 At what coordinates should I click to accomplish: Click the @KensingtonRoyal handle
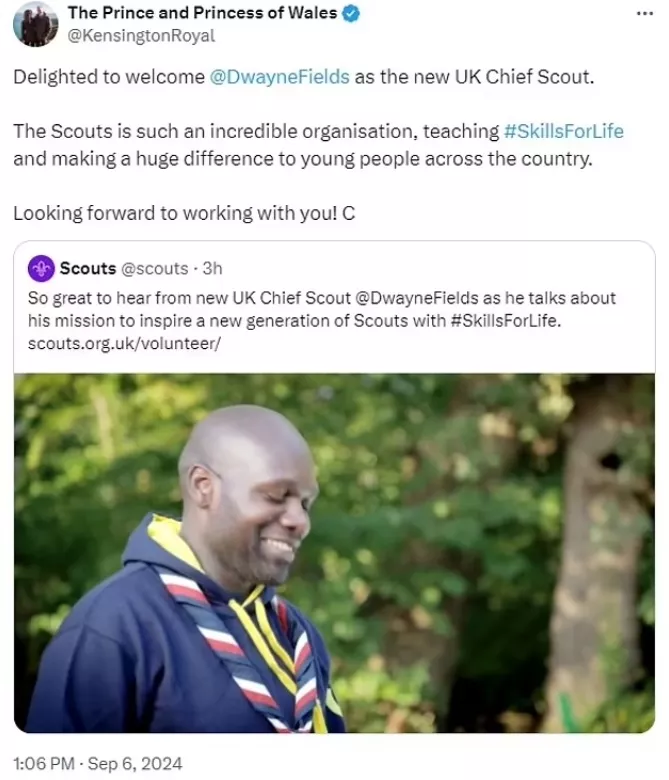(141, 35)
